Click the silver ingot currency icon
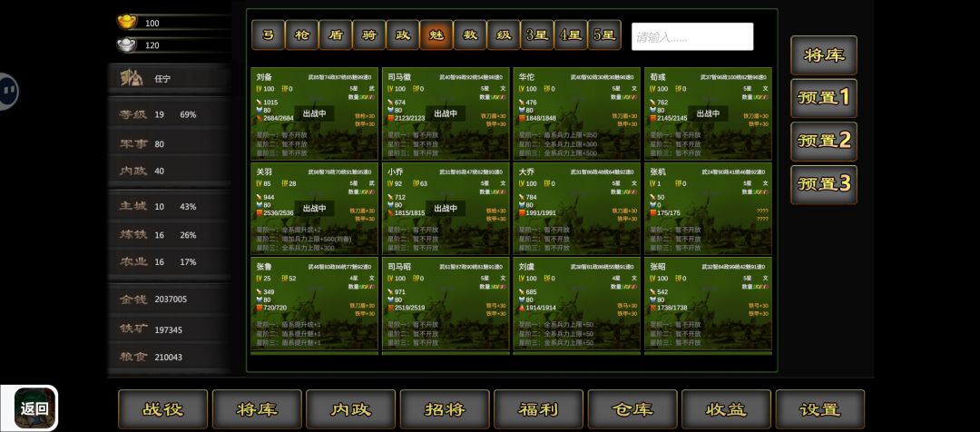 (x=126, y=44)
